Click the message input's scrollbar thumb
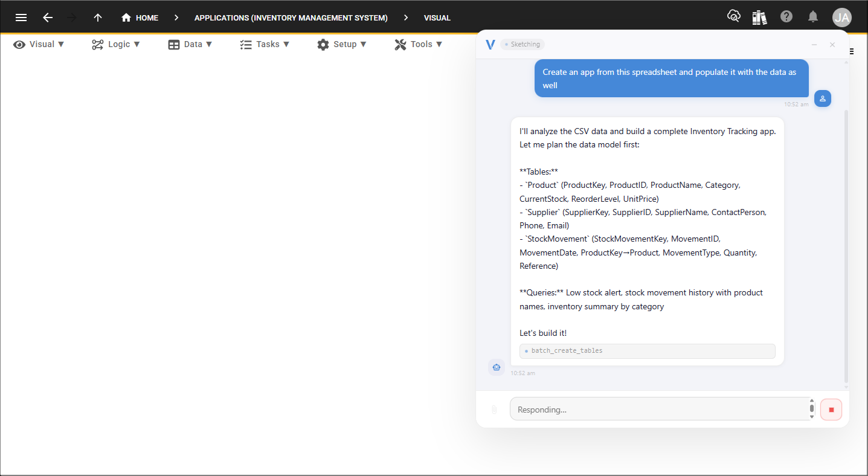This screenshot has width=868, height=476. coord(812,408)
